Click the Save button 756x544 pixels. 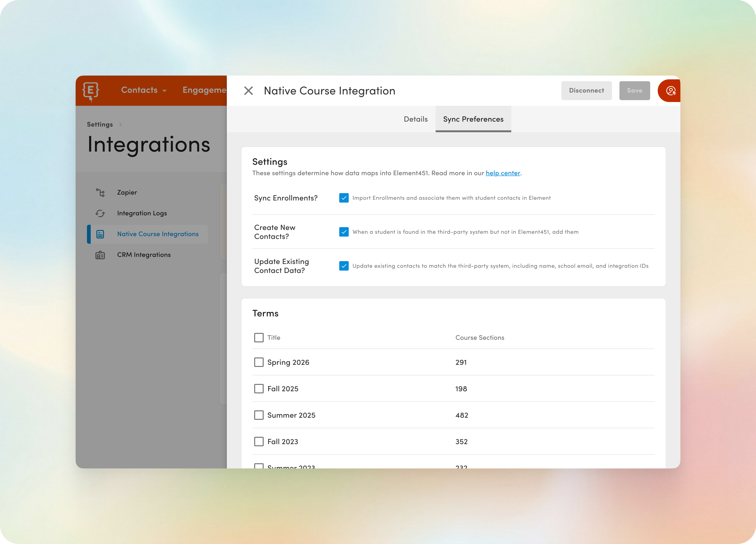pos(634,90)
